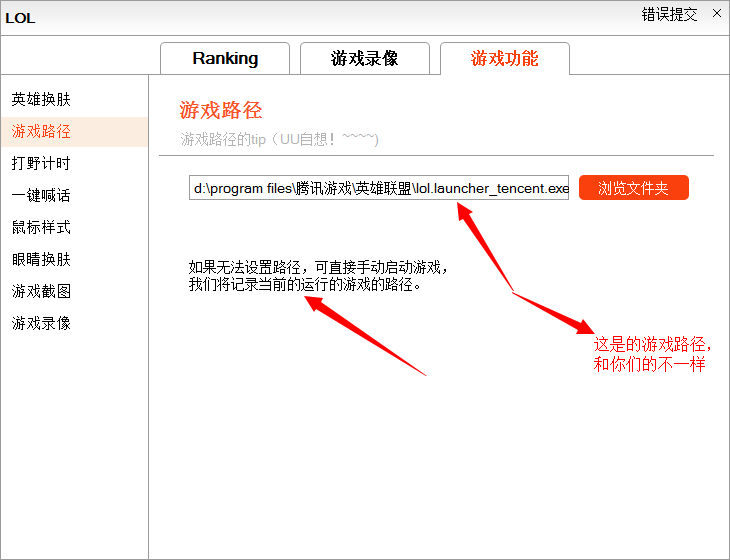The height and width of the screenshot is (560, 730).
Task: Select the 游戏功能 tab
Action: [504, 59]
